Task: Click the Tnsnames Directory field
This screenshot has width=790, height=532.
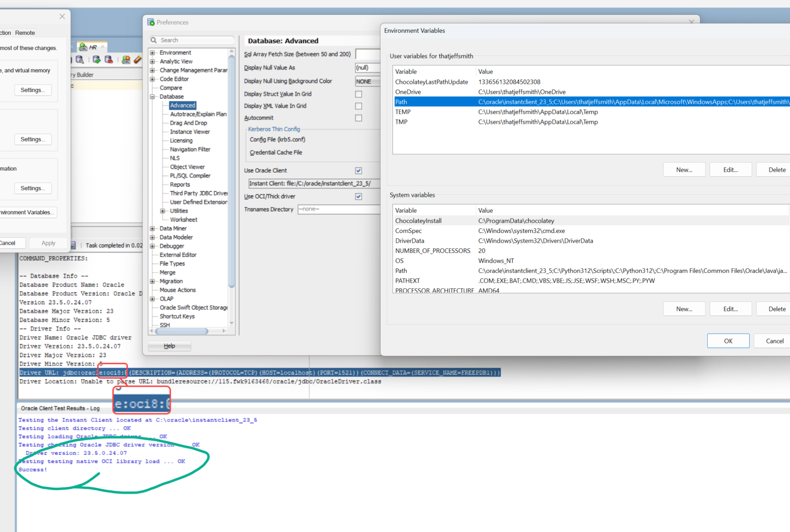Action: (x=339, y=209)
